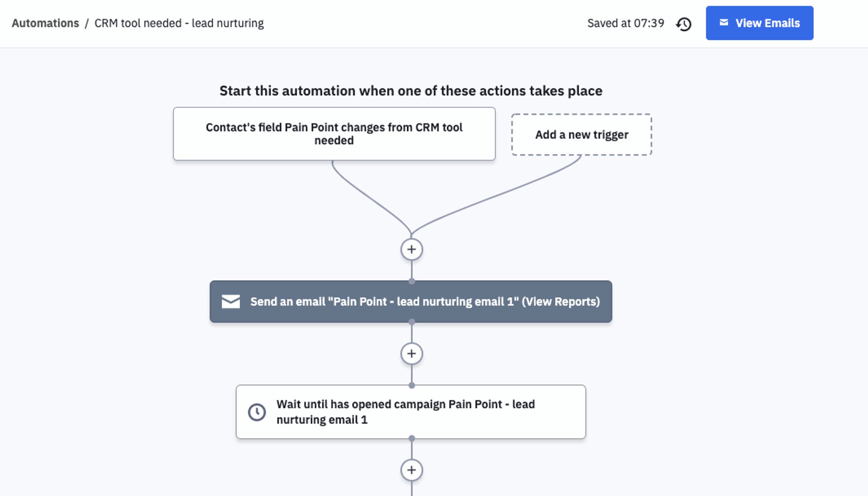Click connector dot beneath Send email block
868x496 pixels.
(411, 322)
